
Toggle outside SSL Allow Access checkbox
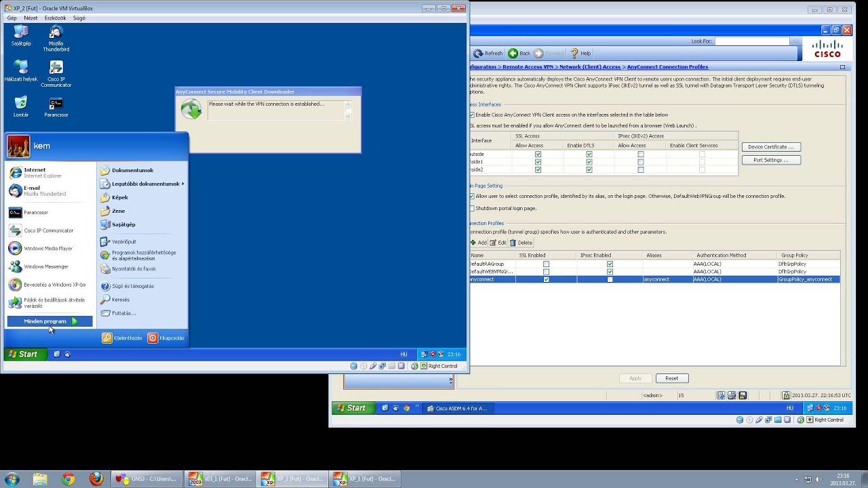(538, 154)
